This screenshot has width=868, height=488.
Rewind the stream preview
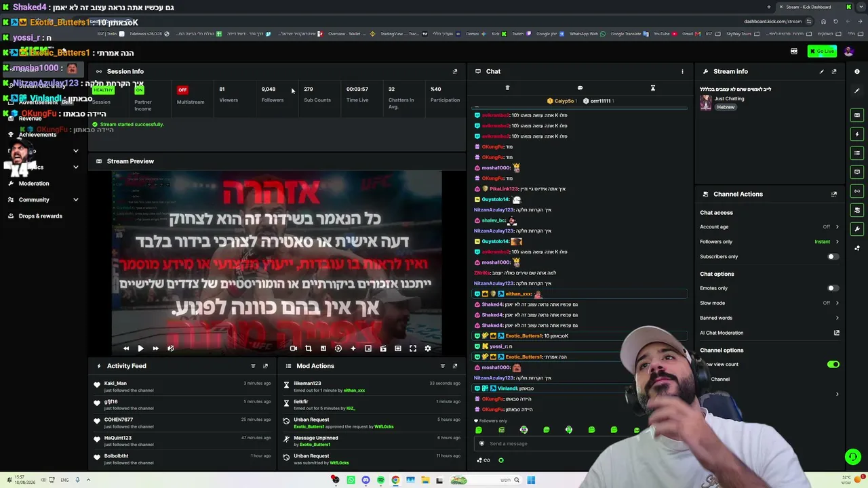coord(126,348)
